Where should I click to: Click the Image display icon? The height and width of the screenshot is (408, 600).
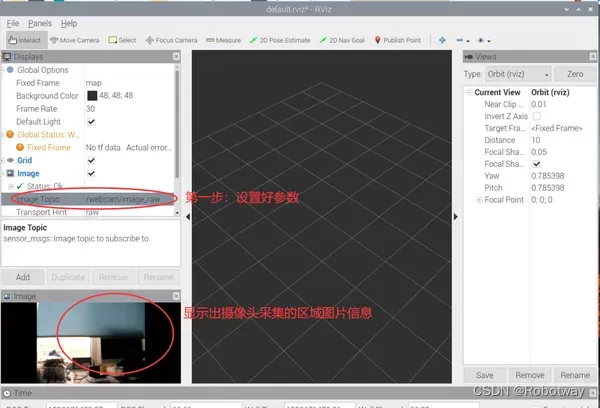[x=10, y=173]
